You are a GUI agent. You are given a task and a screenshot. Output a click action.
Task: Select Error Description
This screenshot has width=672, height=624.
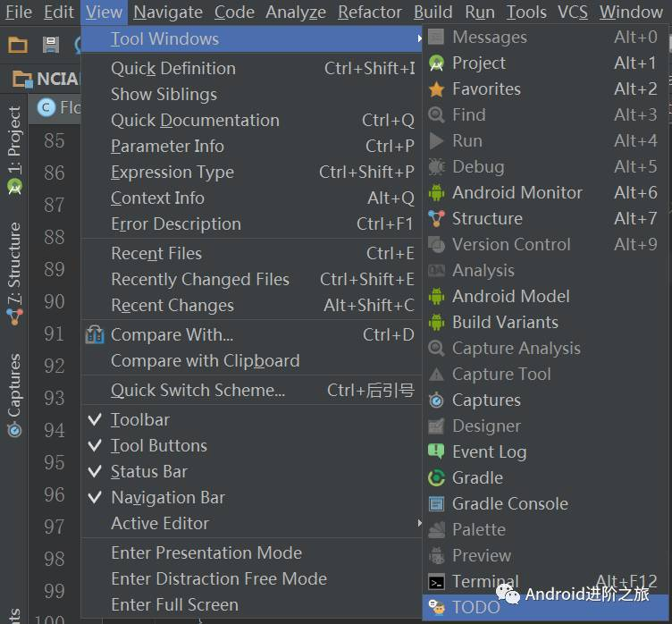click(252, 223)
